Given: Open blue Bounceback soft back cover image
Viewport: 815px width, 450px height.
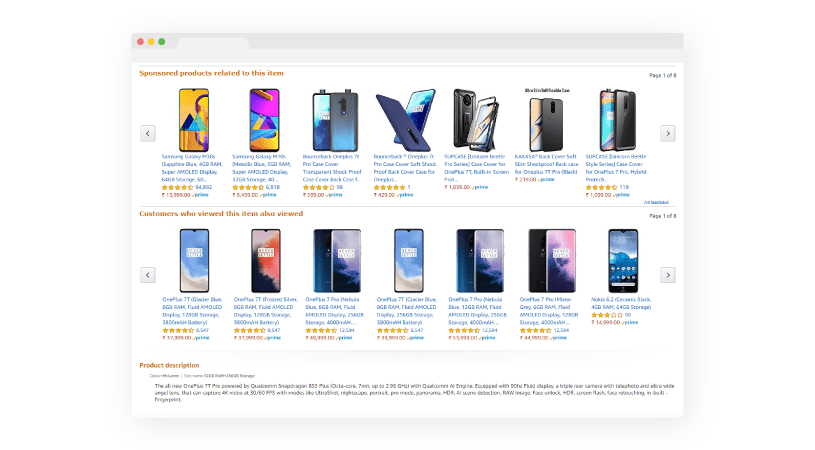Looking at the screenshot, I should pos(405,120).
